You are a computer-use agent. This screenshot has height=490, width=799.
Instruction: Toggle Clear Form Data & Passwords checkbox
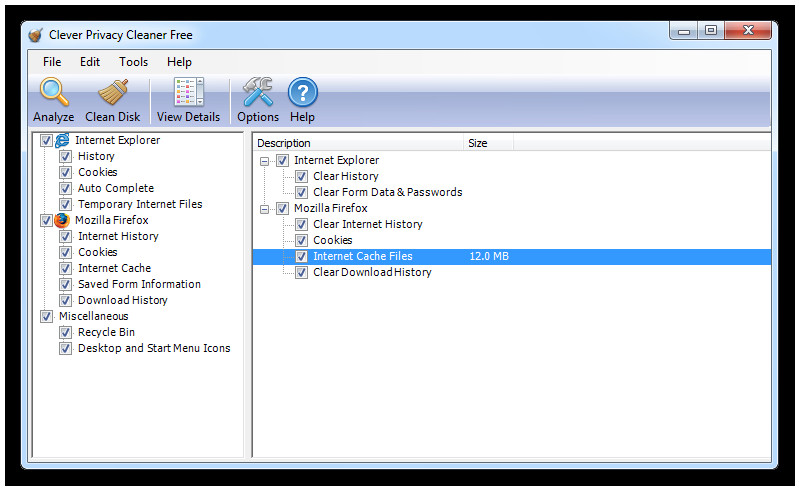click(x=301, y=193)
